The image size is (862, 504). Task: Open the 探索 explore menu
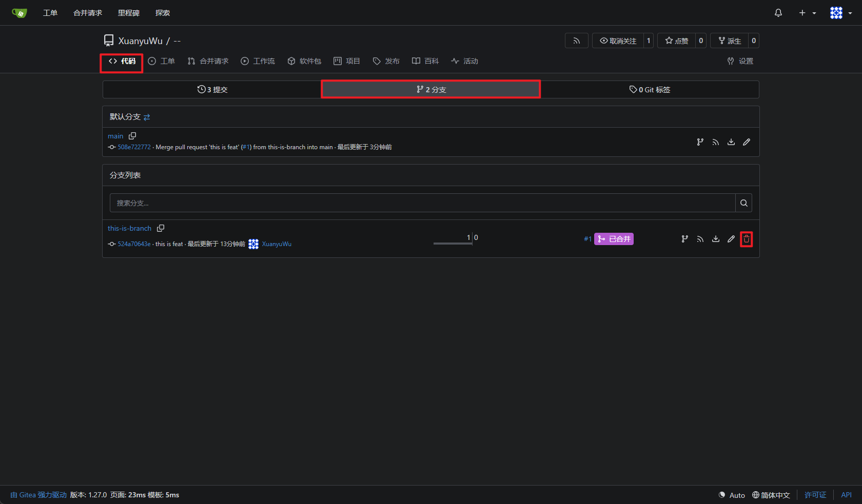click(x=163, y=13)
